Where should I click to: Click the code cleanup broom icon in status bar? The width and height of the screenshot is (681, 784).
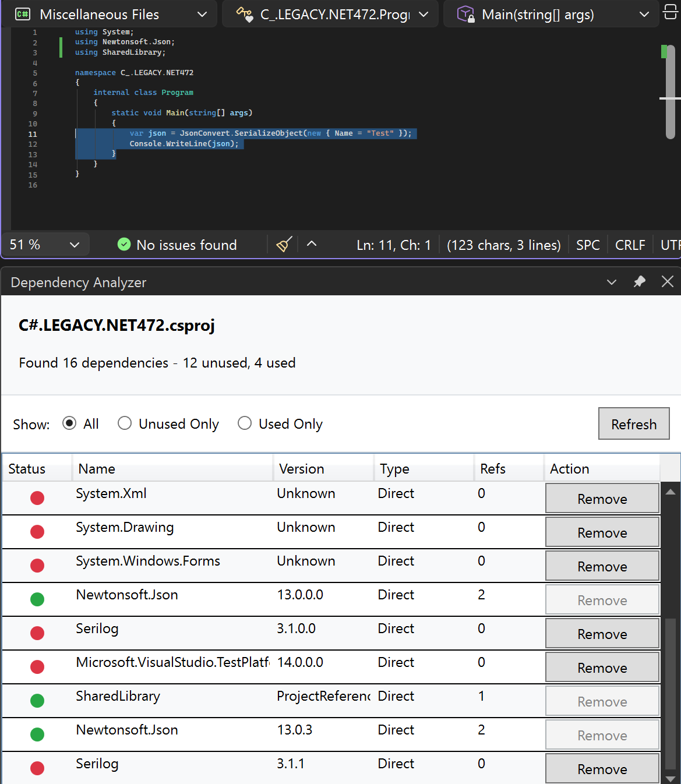284,245
